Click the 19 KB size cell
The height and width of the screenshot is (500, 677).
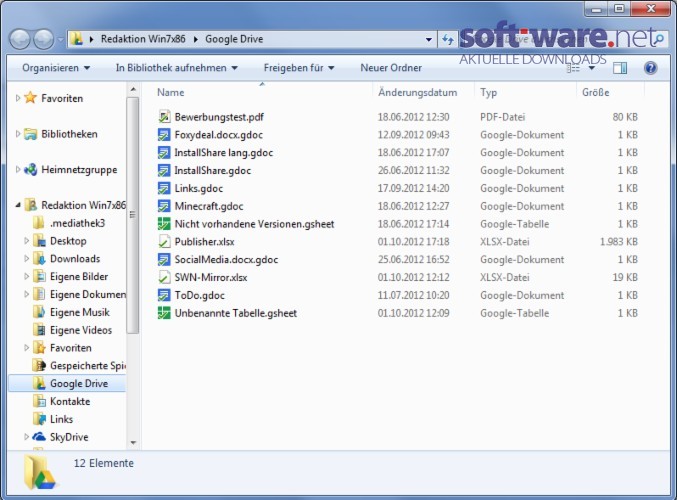625,277
